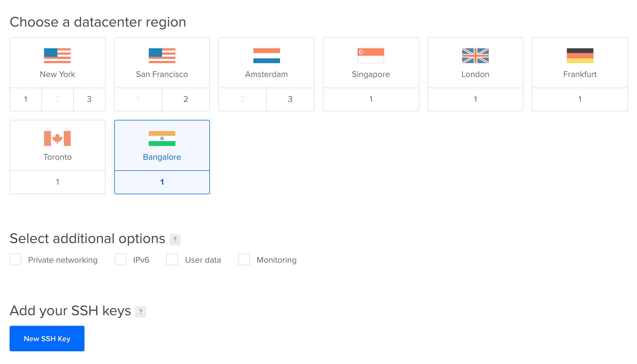Toggle Monitoring checkbox on
This screenshot has width=637, height=364.
pyautogui.click(x=244, y=259)
